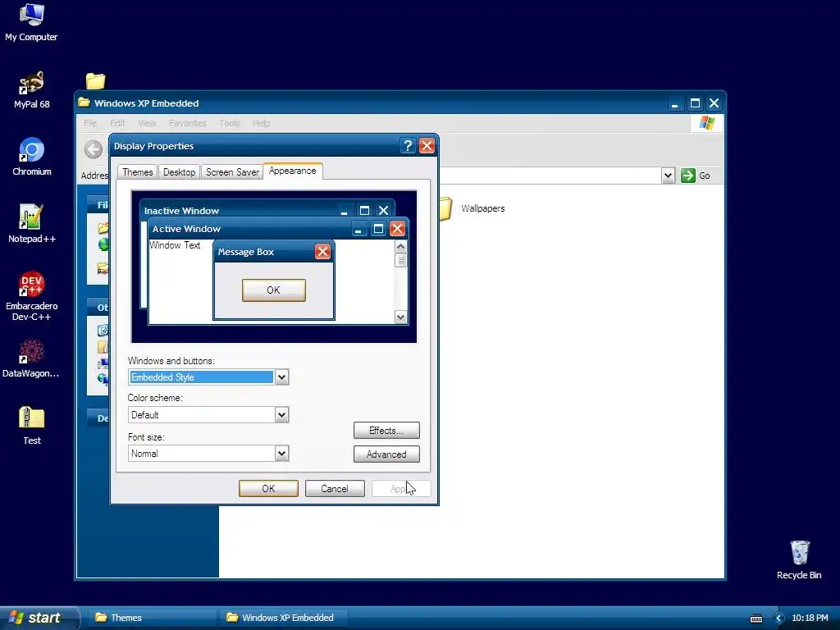
Task: Click the green Go arrow button
Action: [688, 176]
